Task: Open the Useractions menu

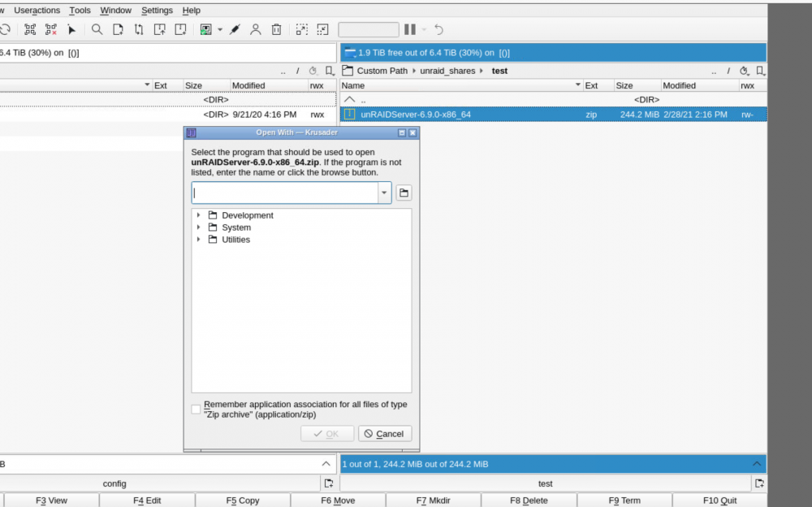Action: 37,11
